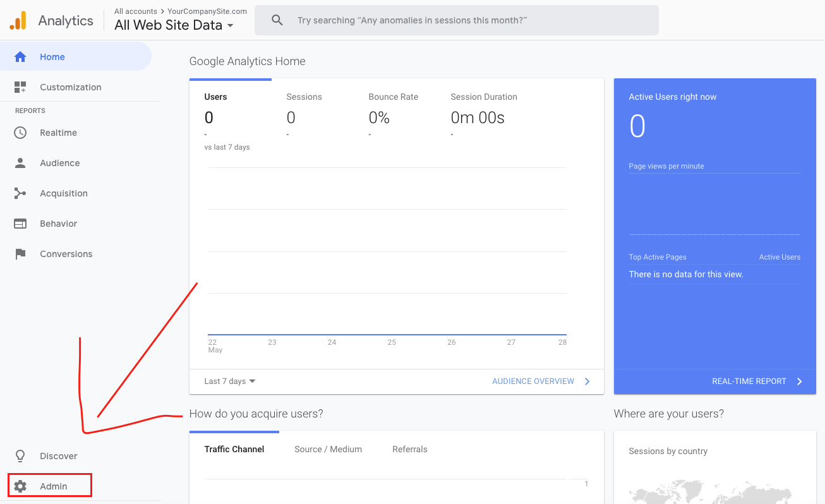Select the Sessions metric tab

(312, 116)
